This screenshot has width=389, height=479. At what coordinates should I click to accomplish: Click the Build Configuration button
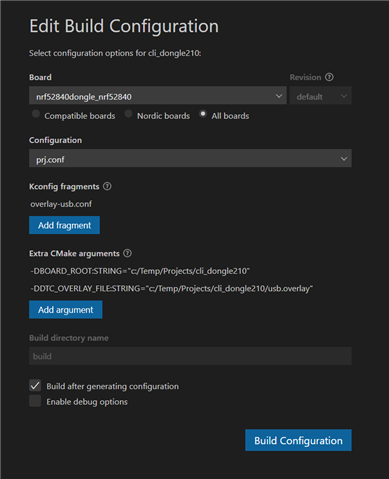tap(298, 440)
